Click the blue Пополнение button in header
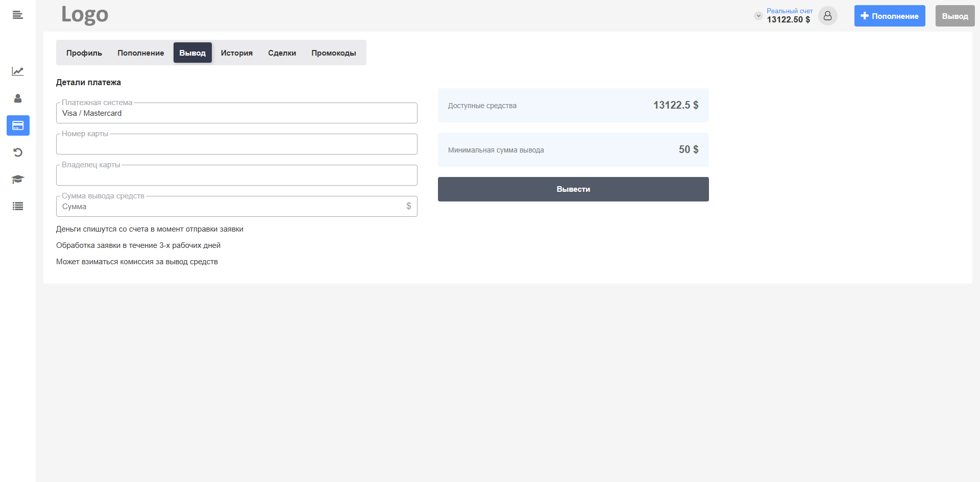 pos(889,16)
